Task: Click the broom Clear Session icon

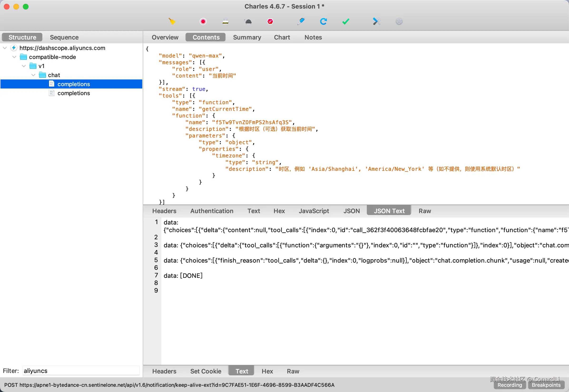Action: [x=172, y=22]
